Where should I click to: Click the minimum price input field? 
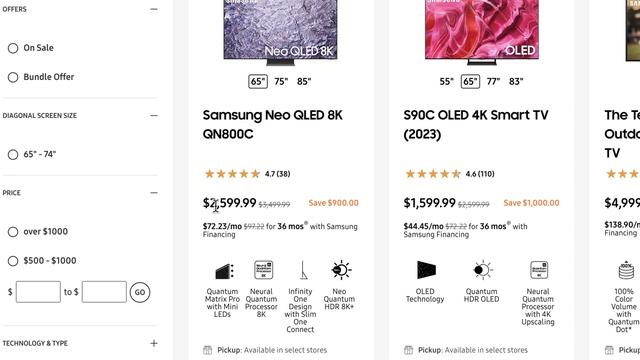(x=38, y=292)
